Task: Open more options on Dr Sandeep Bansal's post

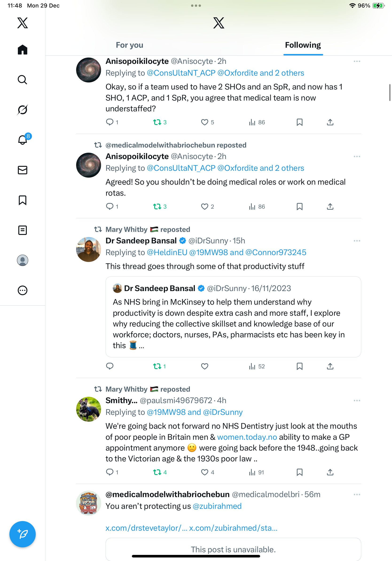Action: tap(357, 241)
